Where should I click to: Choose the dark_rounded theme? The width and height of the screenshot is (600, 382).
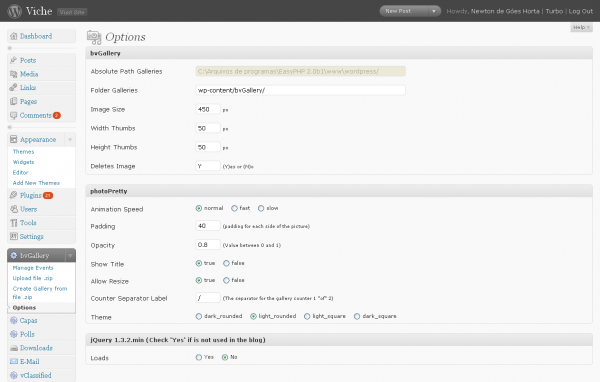pyautogui.click(x=199, y=316)
